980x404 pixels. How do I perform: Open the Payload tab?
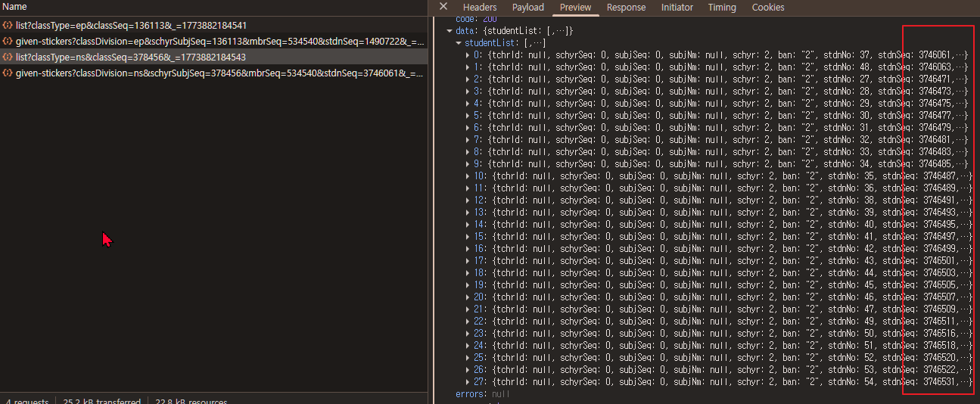pyautogui.click(x=527, y=8)
